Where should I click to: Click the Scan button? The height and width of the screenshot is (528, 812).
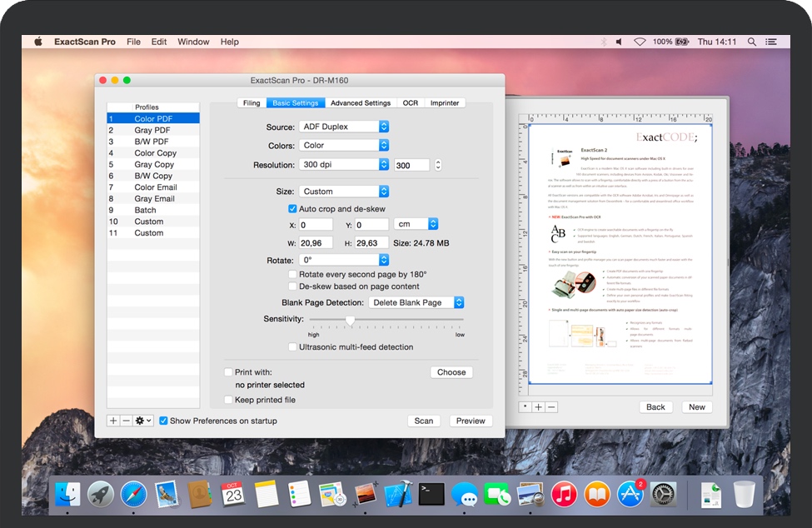coord(424,421)
